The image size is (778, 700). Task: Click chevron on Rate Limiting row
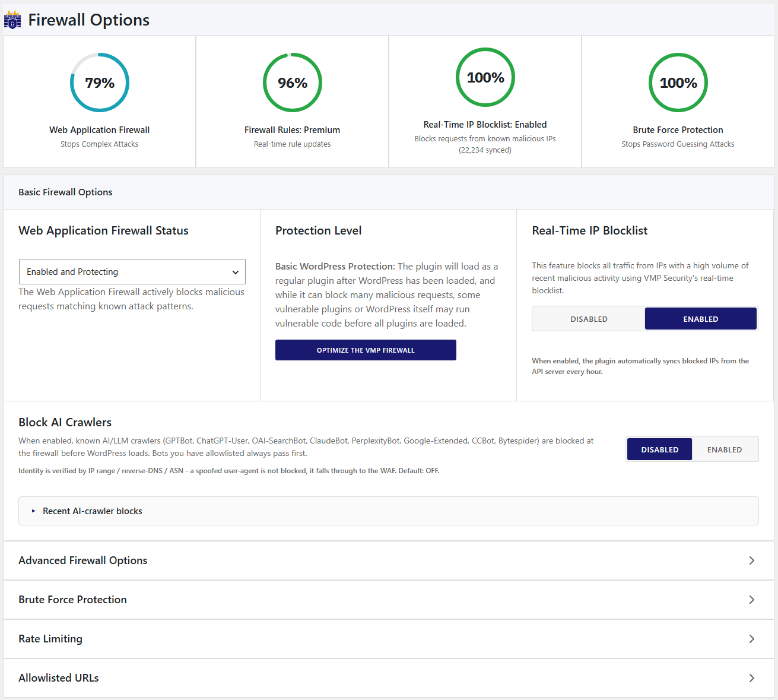(x=752, y=639)
